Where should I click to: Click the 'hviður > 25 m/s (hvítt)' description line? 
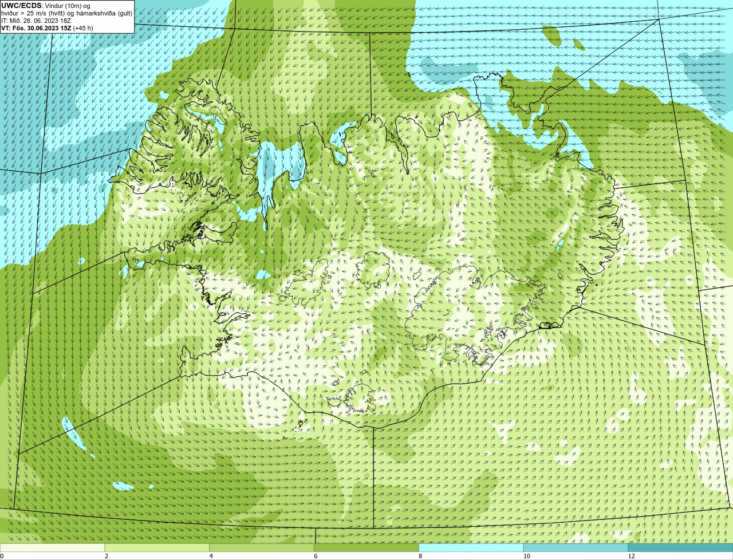pyautogui.click(x=67, y=13)
